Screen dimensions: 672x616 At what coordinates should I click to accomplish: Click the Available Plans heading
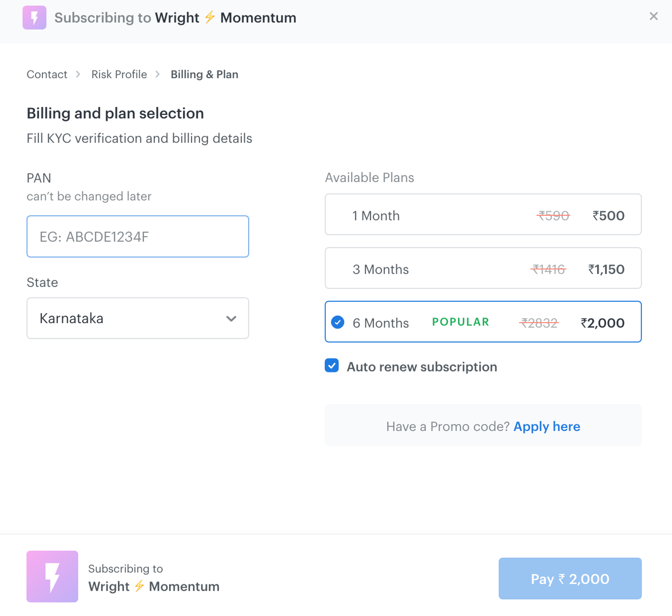(369, 177)
